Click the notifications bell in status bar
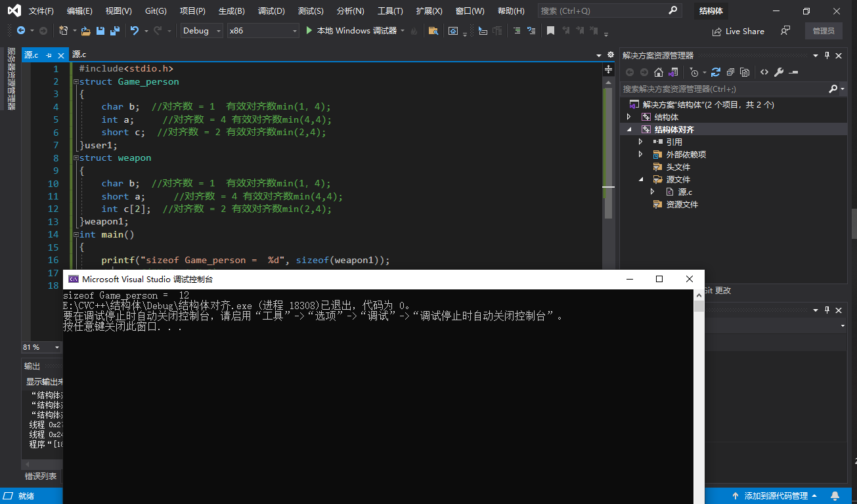This screenshot has height=504, width=857. (x=835, y=496)
